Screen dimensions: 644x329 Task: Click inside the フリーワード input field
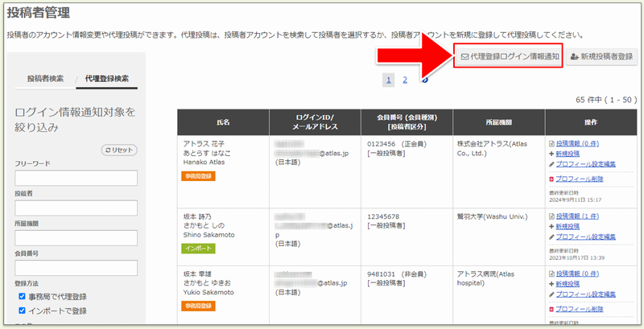tap(76, 178)
